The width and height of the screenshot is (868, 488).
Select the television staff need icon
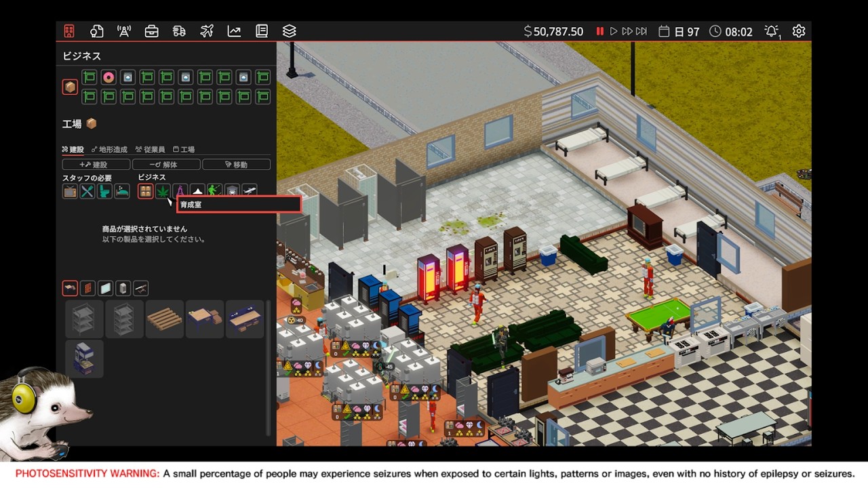(70, 191)
